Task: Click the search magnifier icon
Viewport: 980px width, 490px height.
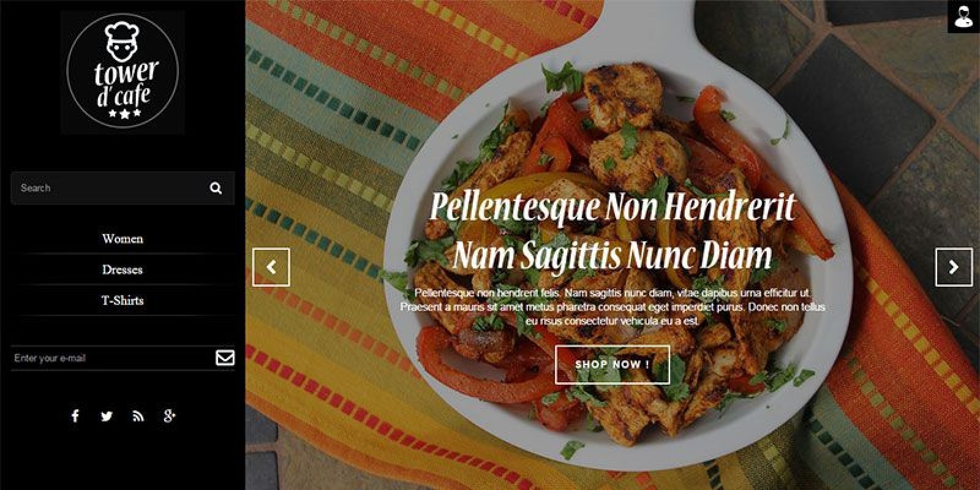Action: [216, 188]
